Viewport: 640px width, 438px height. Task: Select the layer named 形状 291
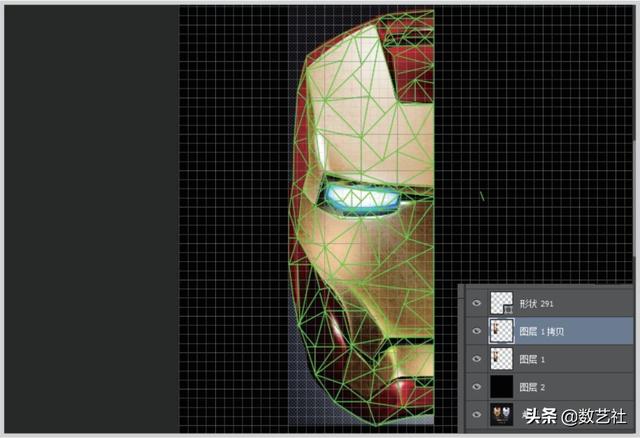[x=536, y=303]
